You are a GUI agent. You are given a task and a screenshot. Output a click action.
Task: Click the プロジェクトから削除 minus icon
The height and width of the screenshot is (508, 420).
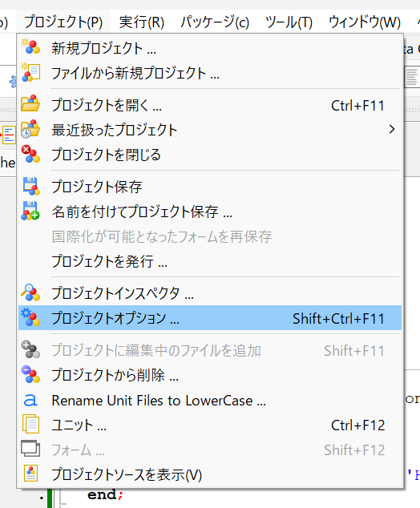pyautogui.click(x=30, y=374)
